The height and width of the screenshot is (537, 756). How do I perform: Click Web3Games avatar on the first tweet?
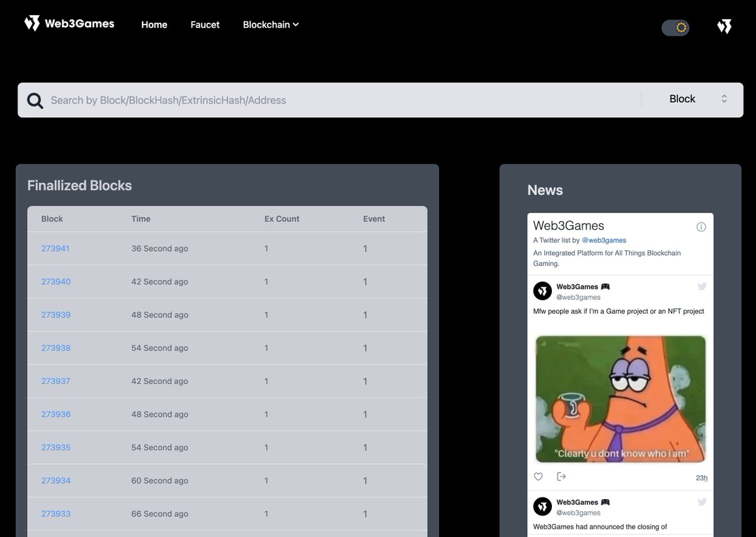point(543,291)
